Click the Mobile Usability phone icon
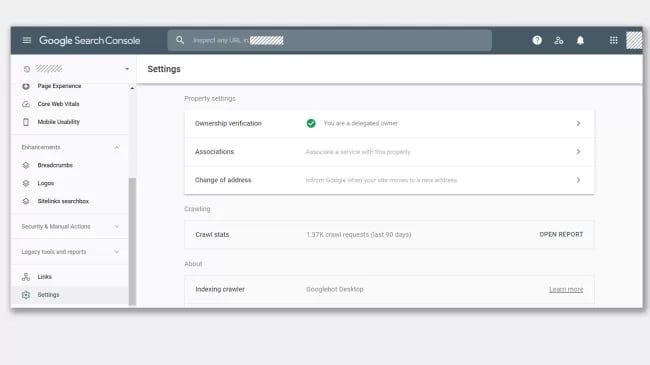The height and width of the screenshot is (365, 650). (26, 122)
